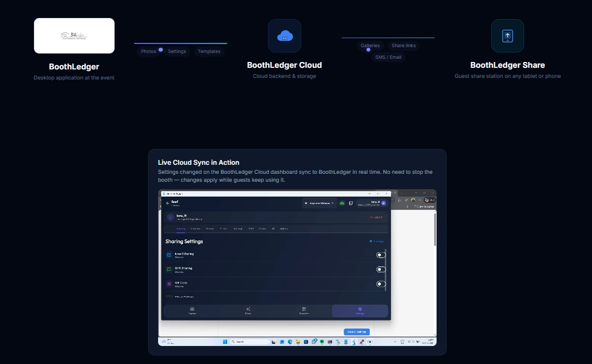Screen dimensions: 592x364
Task: Select the Photos pill
Action: pos(149,51)
